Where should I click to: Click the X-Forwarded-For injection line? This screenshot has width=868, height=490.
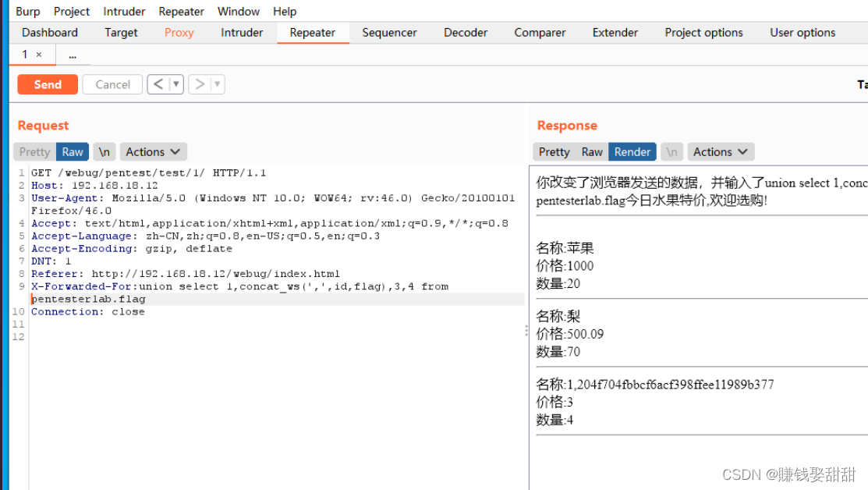point(239,287)
